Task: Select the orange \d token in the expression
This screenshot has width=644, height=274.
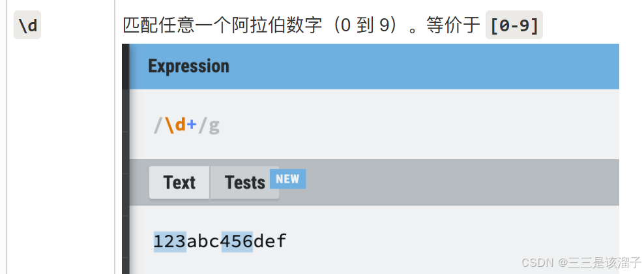Action: (x=176, y=125)
